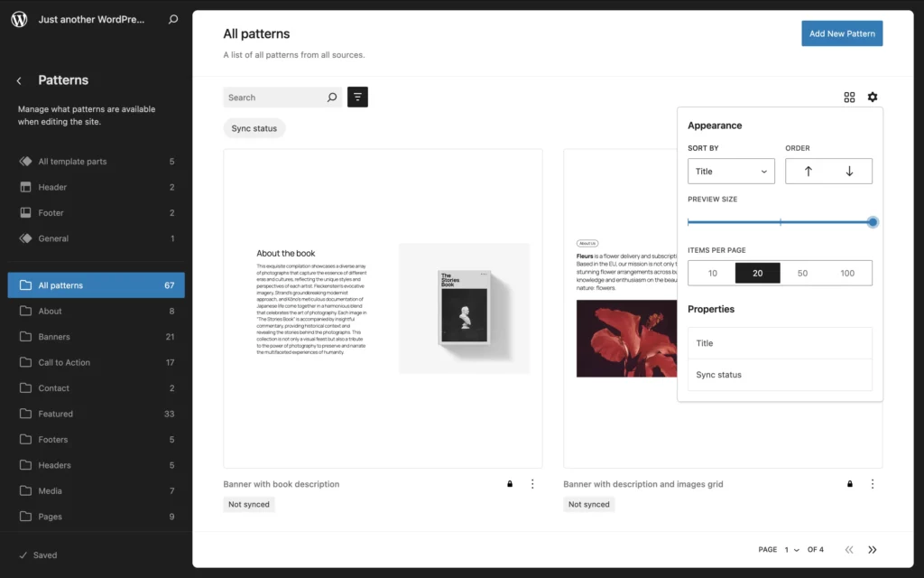This screenshot has height=578, width=924.
Task: Click Not synced badge under images grid banner
Action: tap(588, 504)
